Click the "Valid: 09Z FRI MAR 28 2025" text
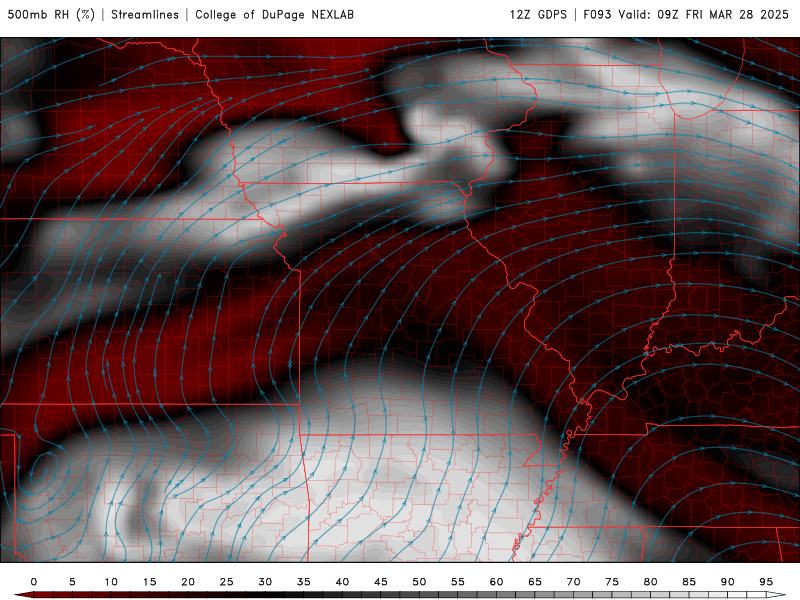This screenshot has height=600, width=800. coord(704,14)
